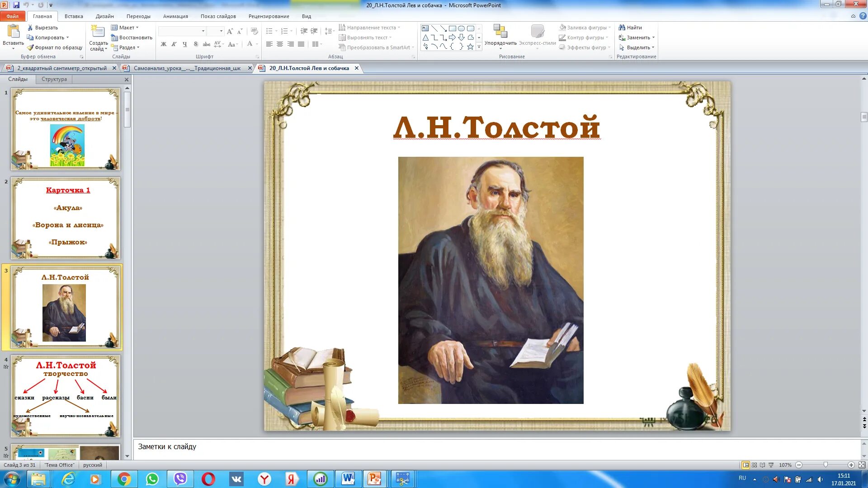Toggle text shadow S formatting
This screenshot has width=868, height=488.
pos(195,44)
